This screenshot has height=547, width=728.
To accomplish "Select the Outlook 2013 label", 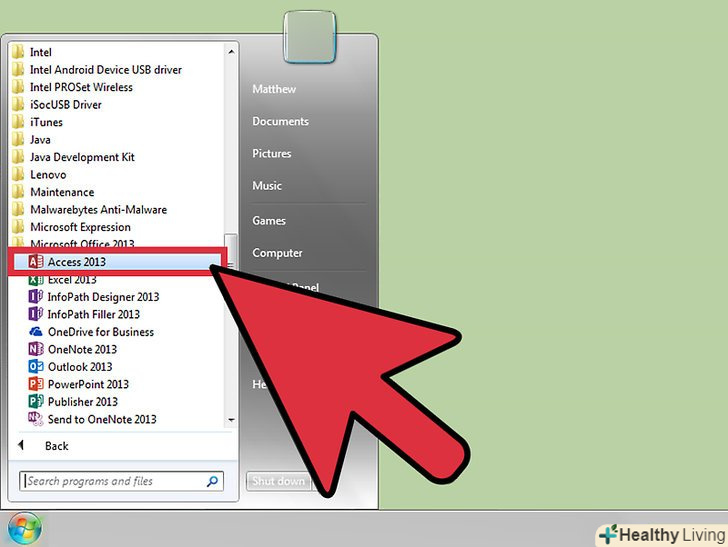I will tap(80, 367).
